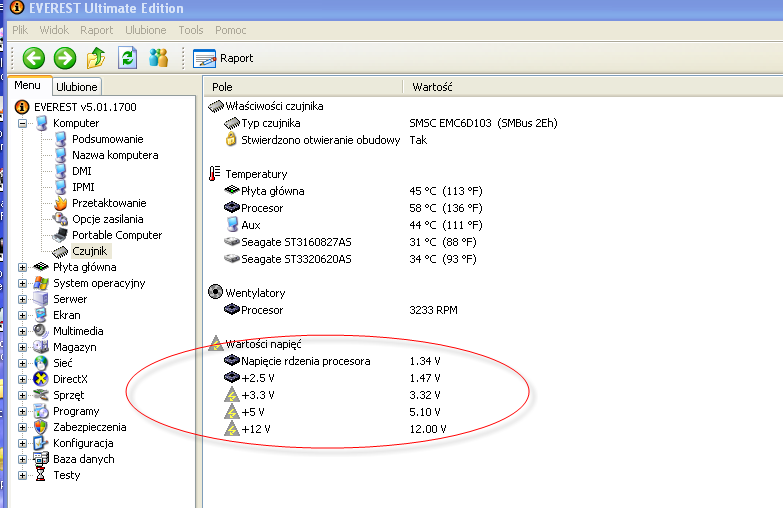Expand the Sieć node
Image resolution: width=783 pixels, height=508 pixels.
22,363
